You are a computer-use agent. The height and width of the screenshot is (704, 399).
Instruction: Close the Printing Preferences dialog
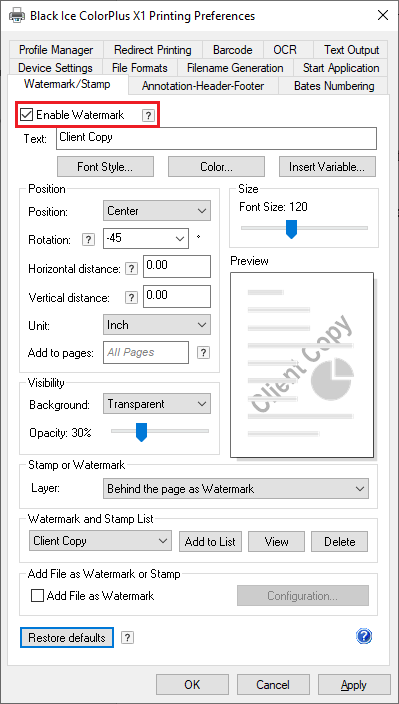(383, 15)
